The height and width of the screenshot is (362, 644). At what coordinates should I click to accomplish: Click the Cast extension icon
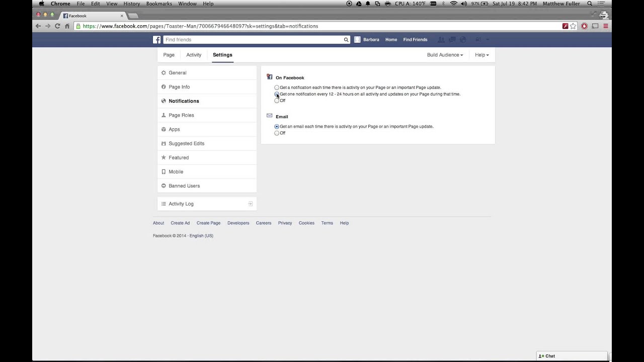click(x=595, y=26)
